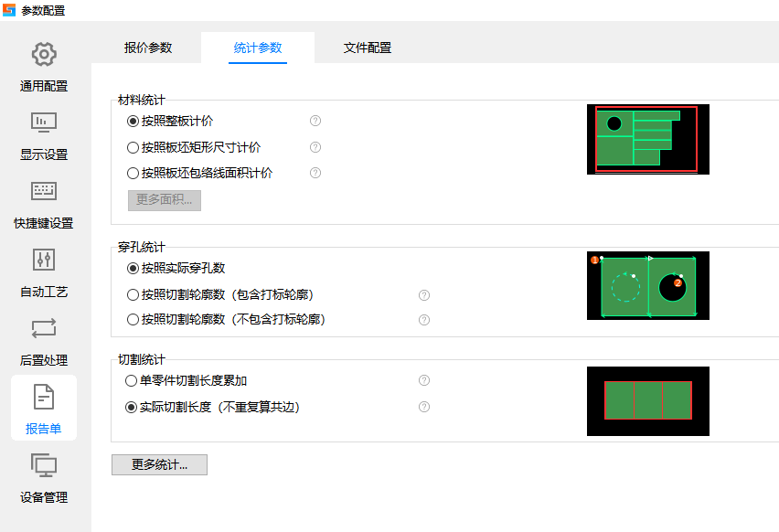Open 快捷键设置 keyboard icon

pyautogui.click(x=44, y=191)
